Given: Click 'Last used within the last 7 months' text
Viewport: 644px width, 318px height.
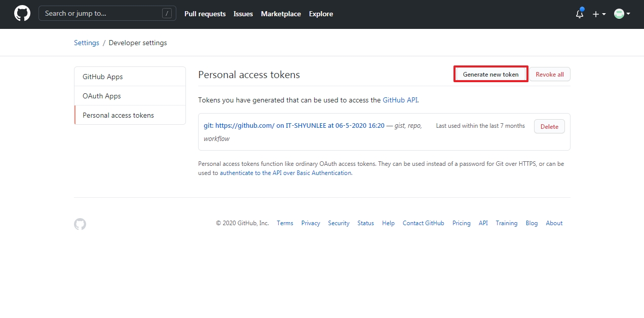Looking at the screenshot, I should coord(480,126).
